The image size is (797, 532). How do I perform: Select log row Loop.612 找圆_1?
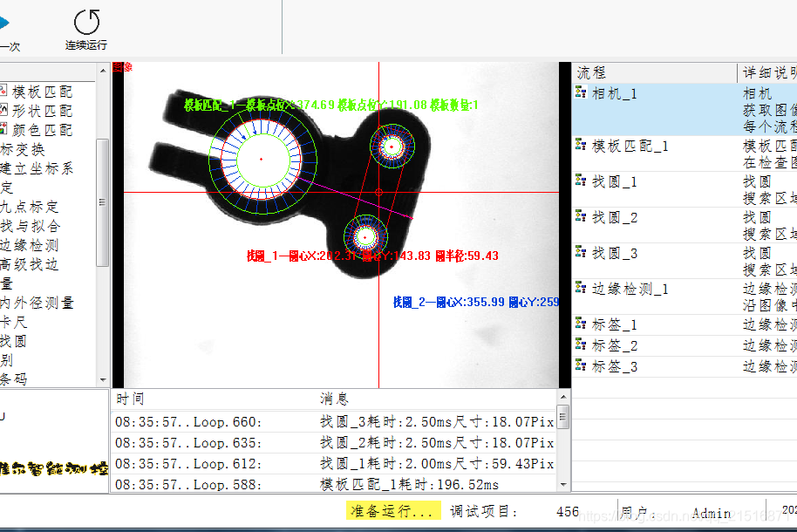coord(334,463)
